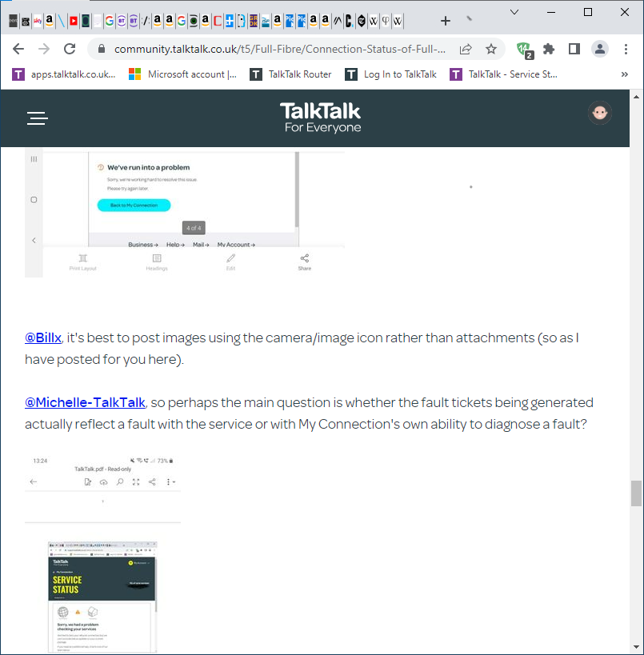Open the Chrome three-dot menu
The height and width of the screenshot is (655, 644).
pos(626,49)
